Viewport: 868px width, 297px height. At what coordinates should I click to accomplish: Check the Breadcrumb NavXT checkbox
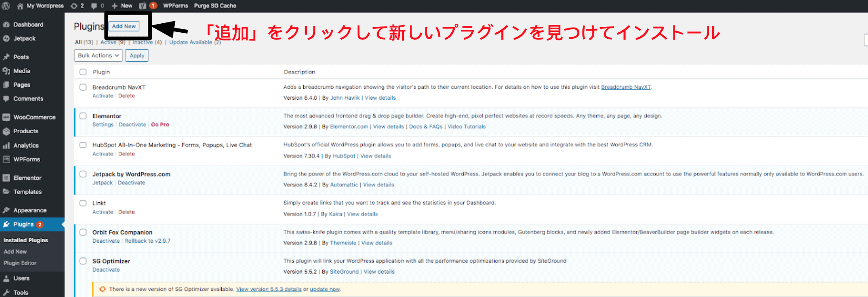pyautogui.click(x=83, y=87)
